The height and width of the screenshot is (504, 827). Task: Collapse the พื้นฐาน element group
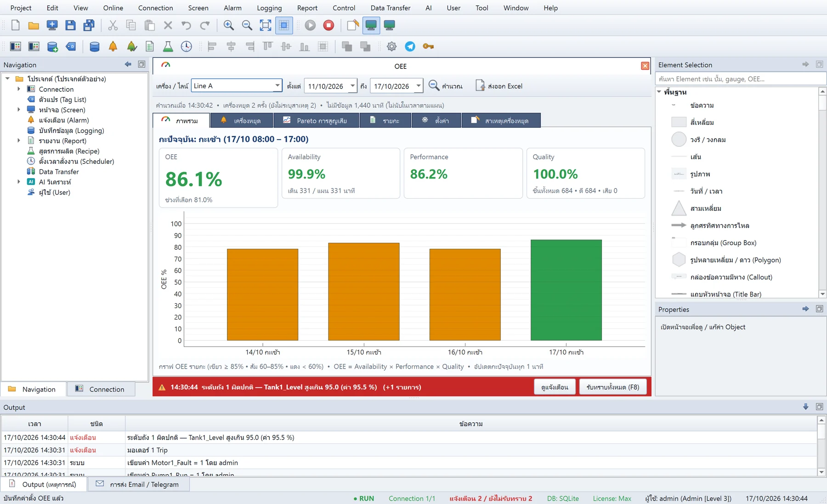(659, 92)
